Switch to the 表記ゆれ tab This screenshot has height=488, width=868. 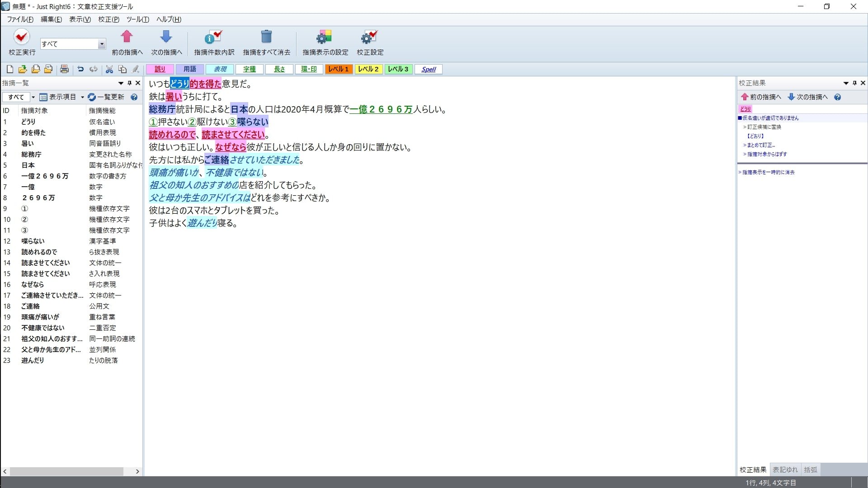click(x=785, y=470)
